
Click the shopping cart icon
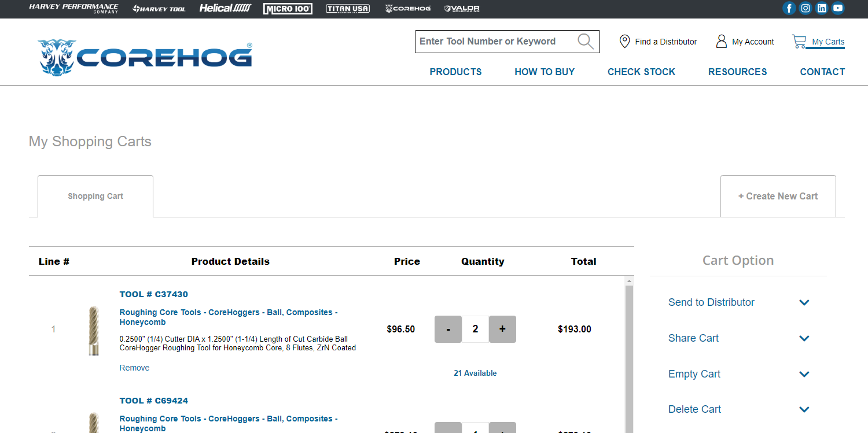point(799,42)
